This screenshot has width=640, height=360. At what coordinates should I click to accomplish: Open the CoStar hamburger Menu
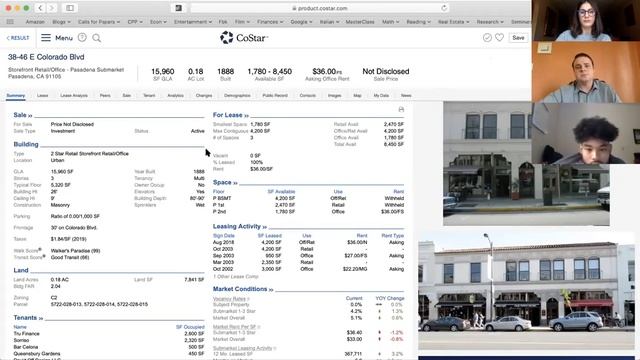(57, 38)
